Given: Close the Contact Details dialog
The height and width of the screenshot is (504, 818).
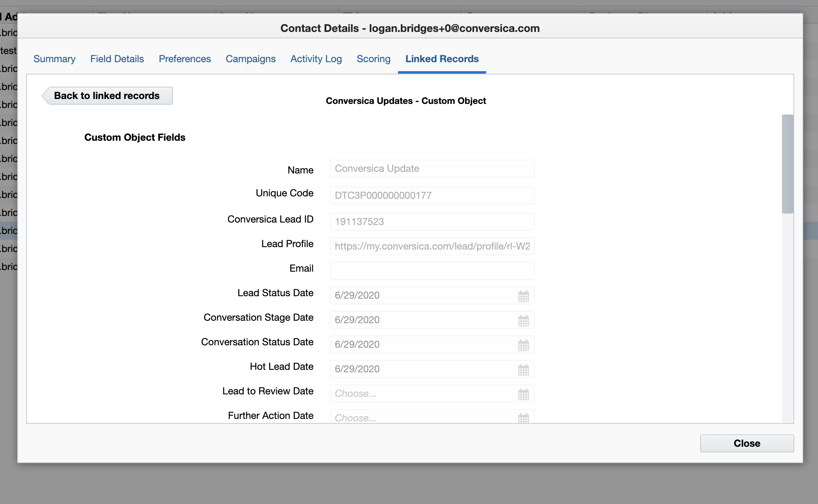Looking at the screenshot, I should click(x=747, y=443).
